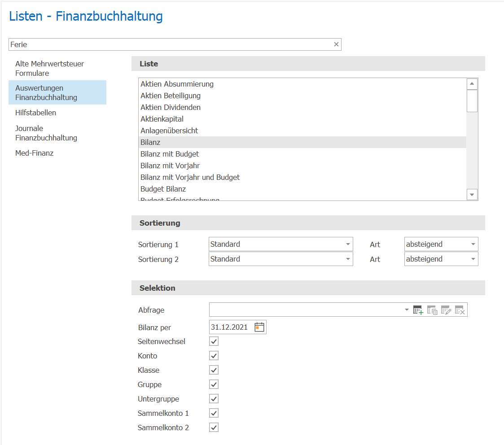Copy the selected Abfrage query
The height and width of the screenshot is (445, 504).
pos(432,310)
